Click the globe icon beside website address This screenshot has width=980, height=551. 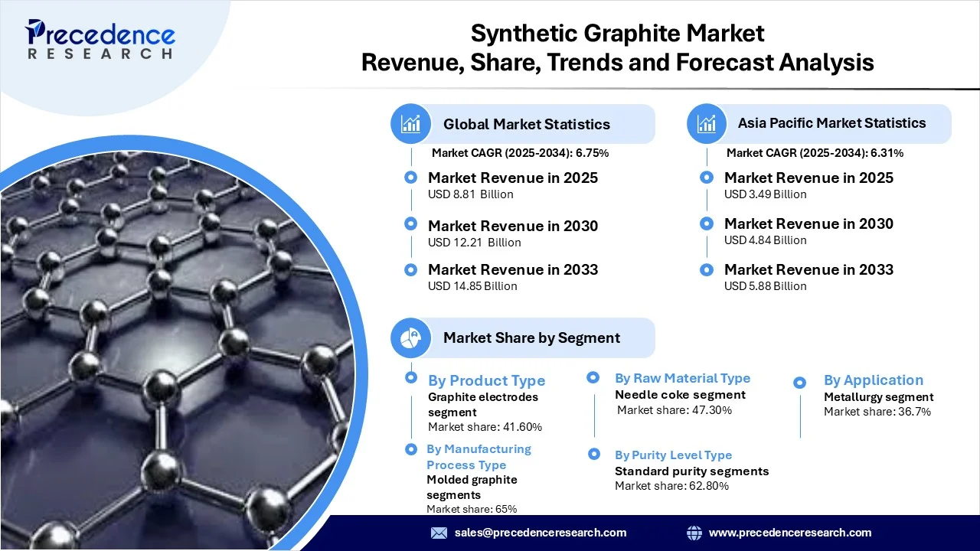[x=694, y=533]
